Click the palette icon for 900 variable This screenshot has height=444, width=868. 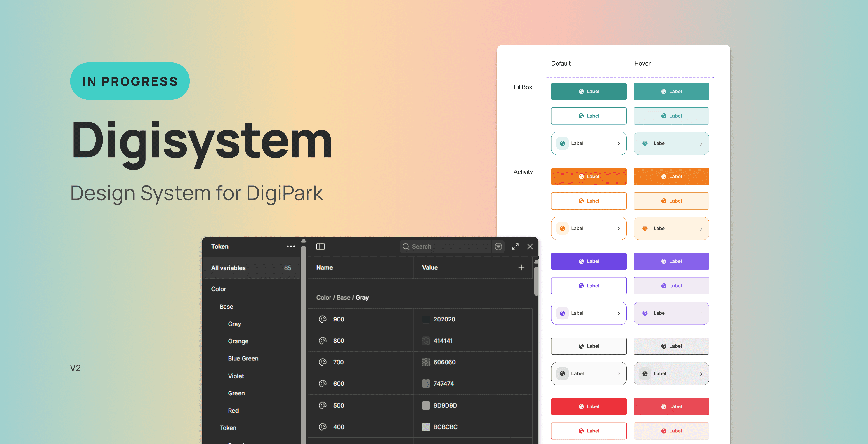pos(323,319)
